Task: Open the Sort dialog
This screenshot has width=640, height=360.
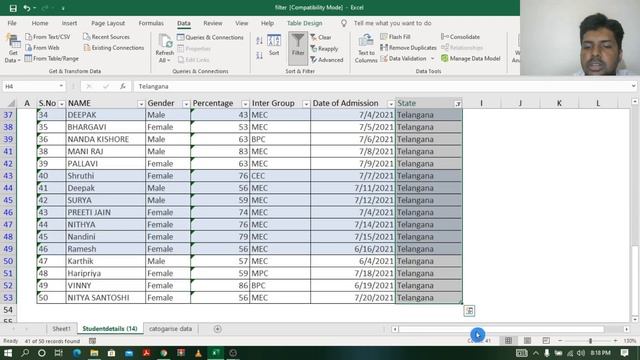Action: [274, 45]
